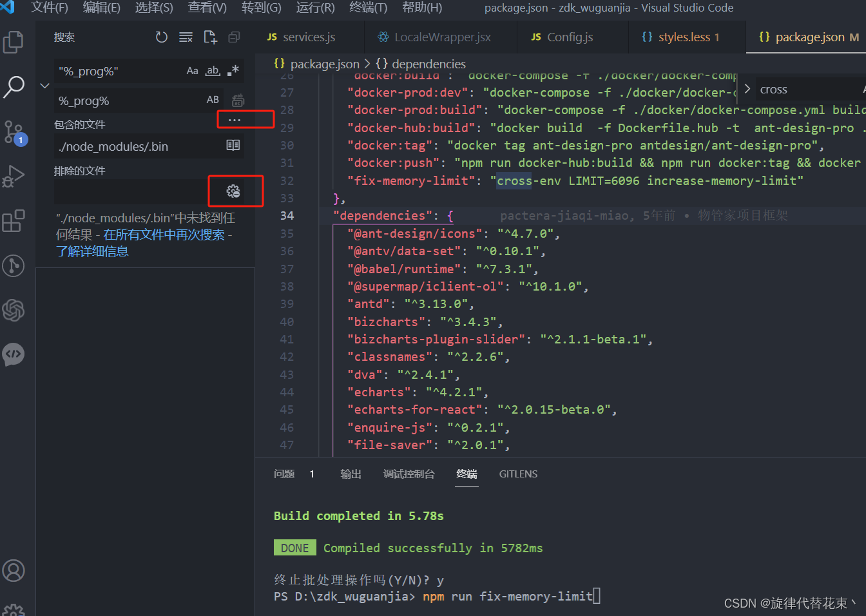Image resolution: width=866 pixels, height=616 pixels.
Task: Click line number 38 in gutter
Action: click(287, 286)
